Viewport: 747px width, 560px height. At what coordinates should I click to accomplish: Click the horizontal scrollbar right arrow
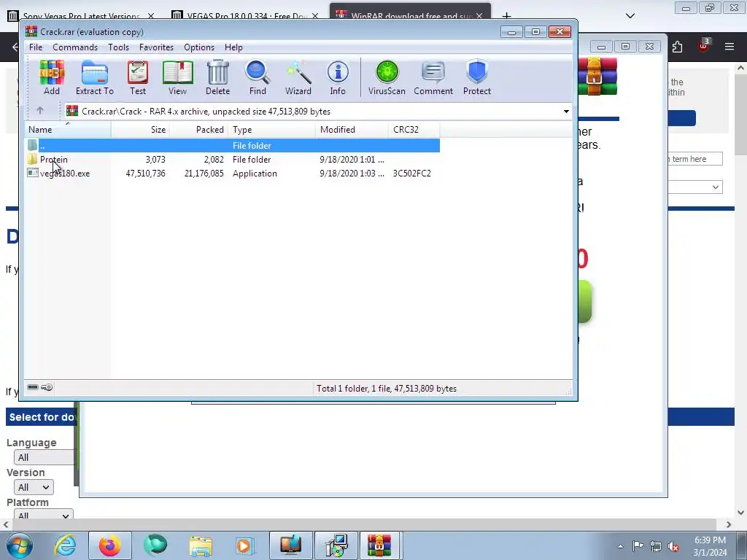[729, 524]
